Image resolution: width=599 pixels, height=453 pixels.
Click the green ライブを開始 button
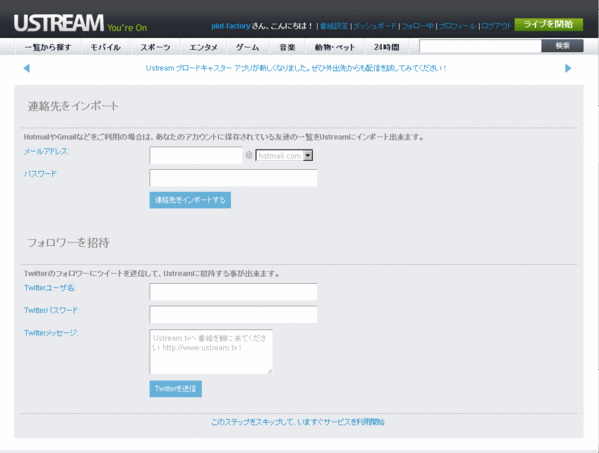pos(549,24)
